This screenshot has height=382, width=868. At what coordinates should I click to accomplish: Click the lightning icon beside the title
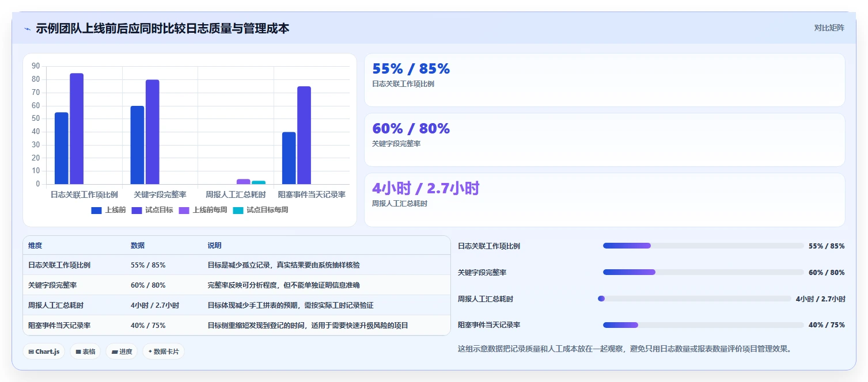coord(28,29)
